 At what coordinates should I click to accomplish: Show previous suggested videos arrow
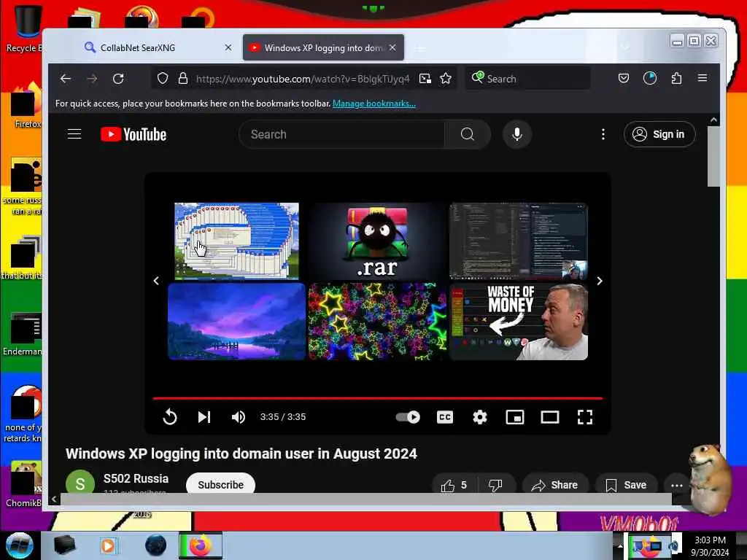tap(156, 281)
